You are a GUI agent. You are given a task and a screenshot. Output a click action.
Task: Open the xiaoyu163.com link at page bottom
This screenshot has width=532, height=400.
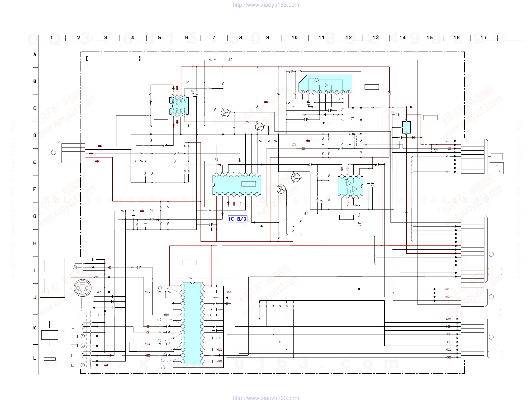[266, 398]
